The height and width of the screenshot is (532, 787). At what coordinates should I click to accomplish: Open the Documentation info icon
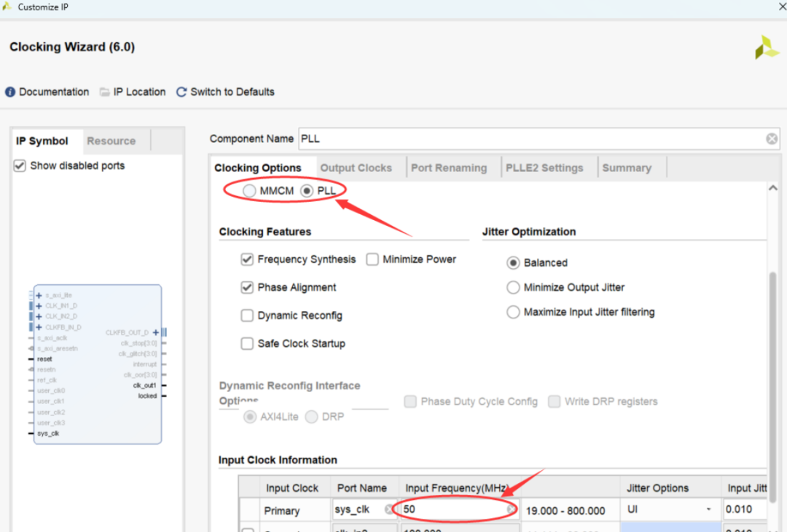point(10,92)
